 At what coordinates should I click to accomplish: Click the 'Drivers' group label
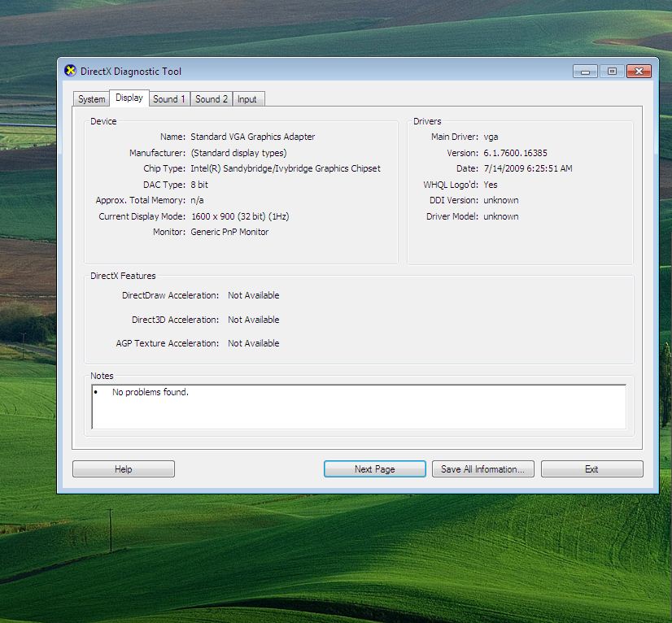pos(427,121)
